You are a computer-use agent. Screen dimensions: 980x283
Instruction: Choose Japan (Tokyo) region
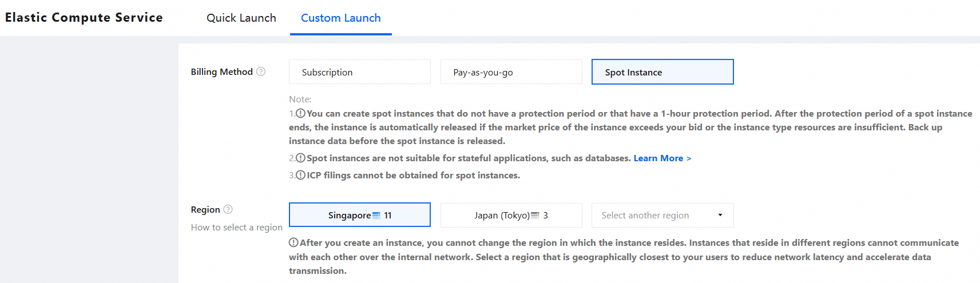(502, 216)
